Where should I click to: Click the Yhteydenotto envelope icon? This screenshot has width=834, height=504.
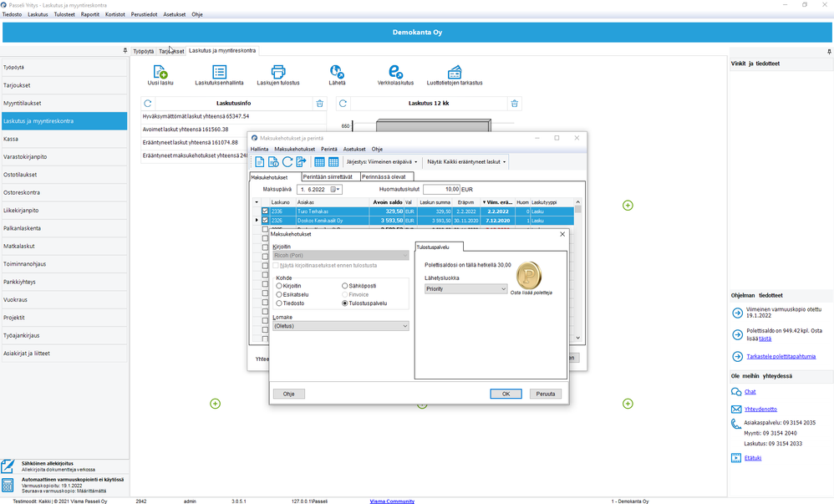(x=736, y=410)
